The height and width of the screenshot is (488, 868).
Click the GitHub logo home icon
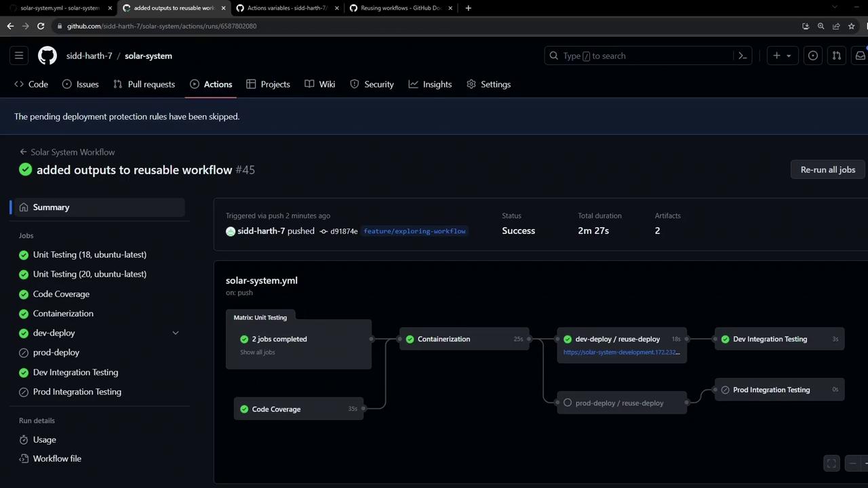pos(47,56)
